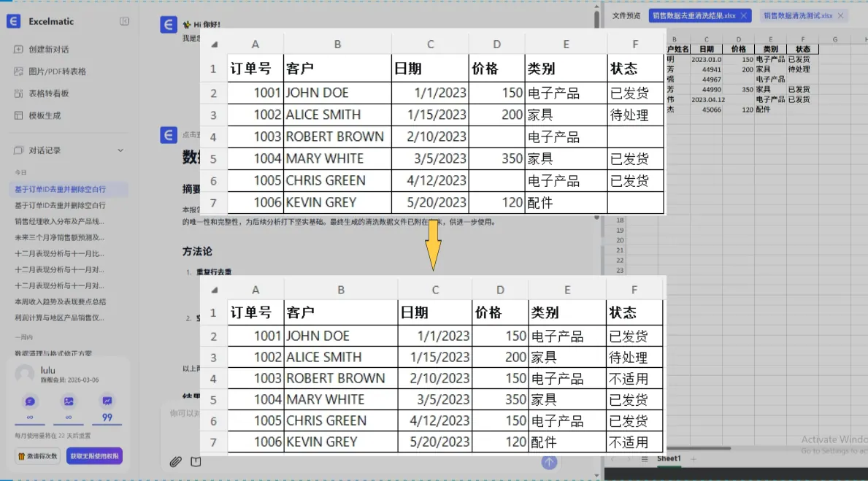Click the paperclip attach file icon
Screen dimensions: 868x481
point(175,461)
